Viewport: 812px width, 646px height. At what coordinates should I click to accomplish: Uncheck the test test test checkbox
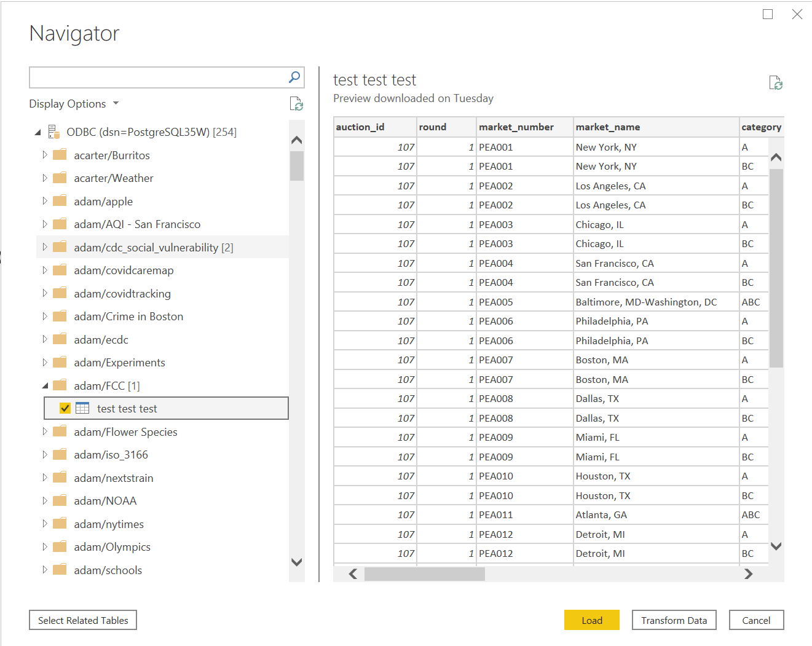65,409
